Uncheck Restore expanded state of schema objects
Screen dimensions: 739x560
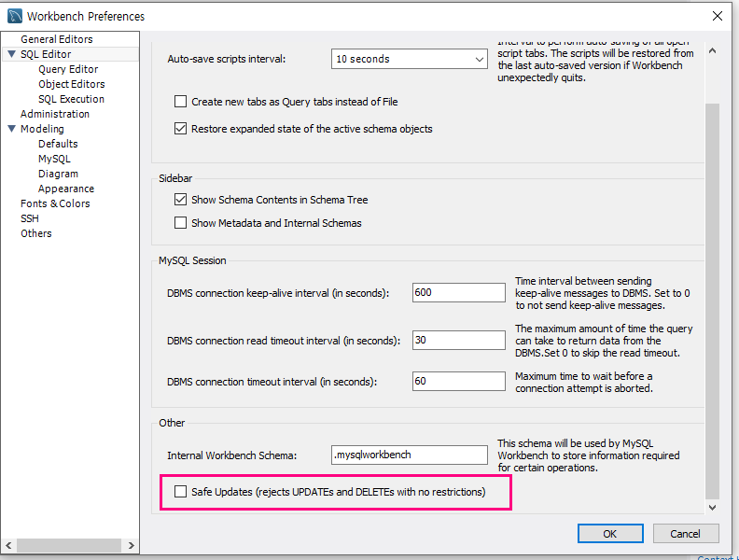pos(180,128)
